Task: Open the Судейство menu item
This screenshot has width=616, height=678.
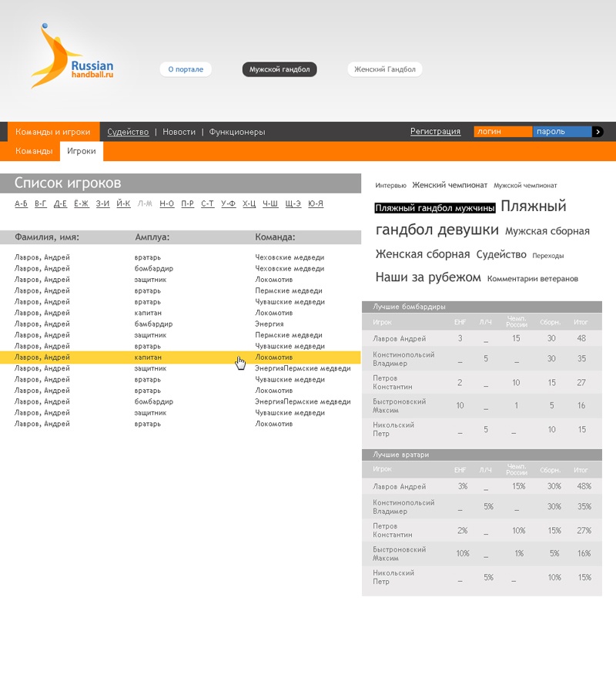Action: pos(128,132)
